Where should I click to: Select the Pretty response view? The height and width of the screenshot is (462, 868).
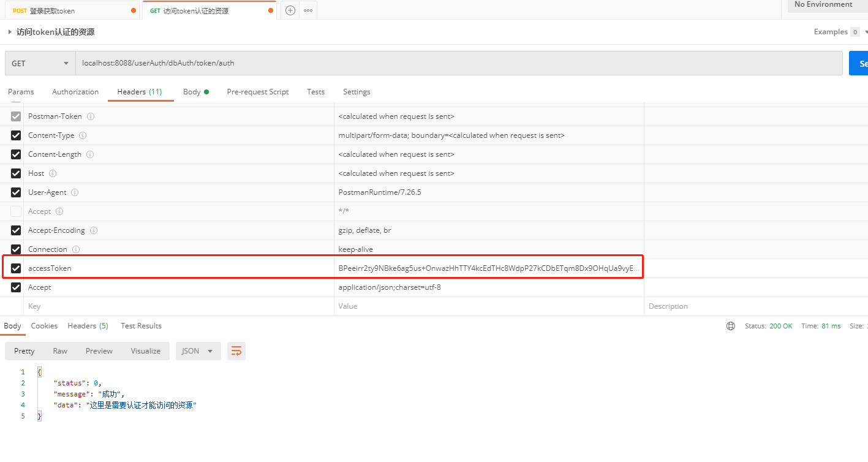tap(25, 351)
